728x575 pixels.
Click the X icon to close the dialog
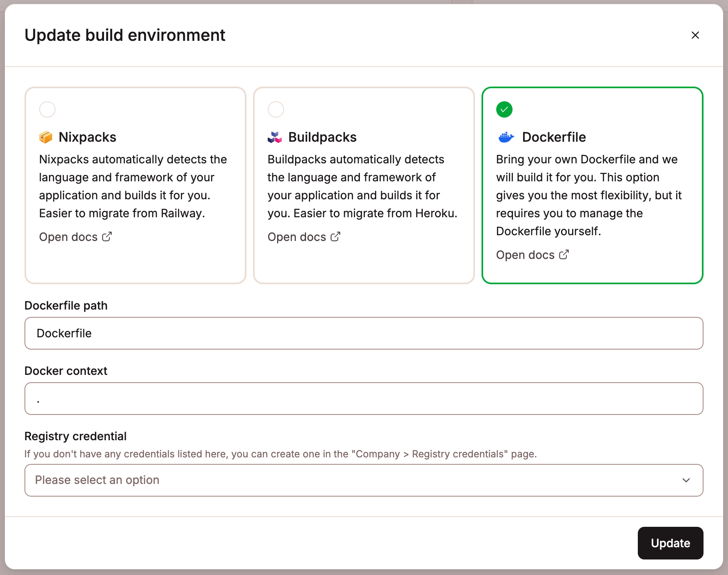click(695, 35)
